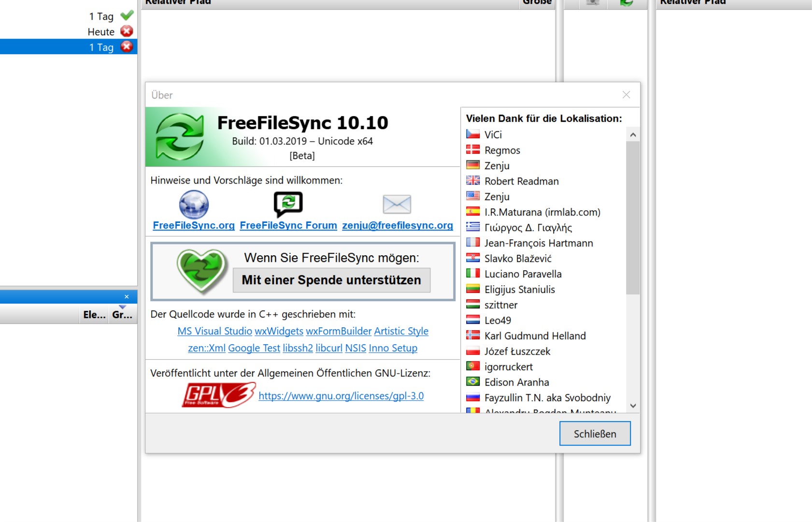This screenshot has height=522, width=812.
Task: Close the Über dialog with the X
Action: point(626,95)
